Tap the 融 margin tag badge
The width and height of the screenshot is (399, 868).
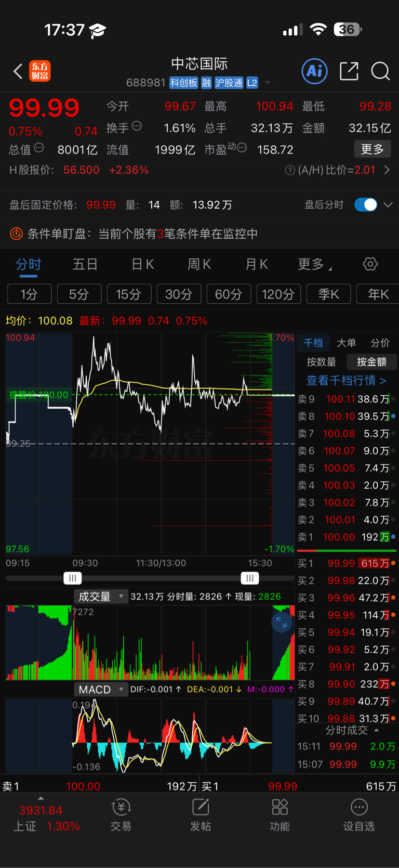tap(206, 83)
